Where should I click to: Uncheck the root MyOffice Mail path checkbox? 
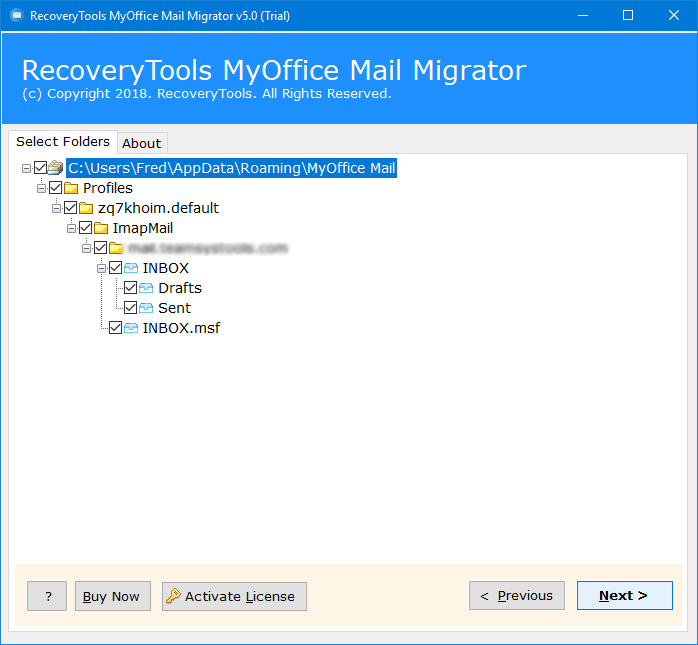(x=41, y=168)
